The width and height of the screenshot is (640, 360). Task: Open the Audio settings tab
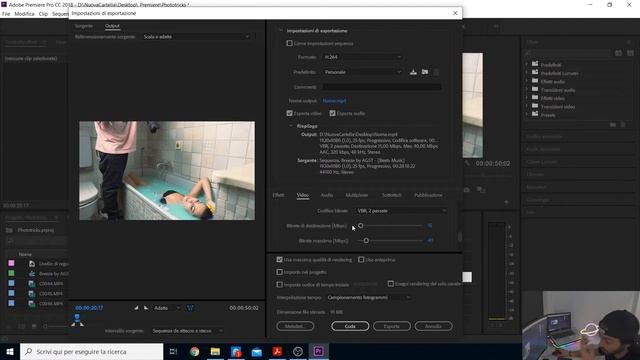[x=327, y=195]
